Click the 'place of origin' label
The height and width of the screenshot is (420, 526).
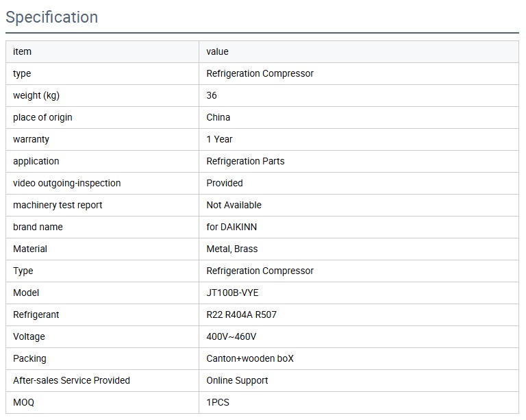tap(42, 117)
